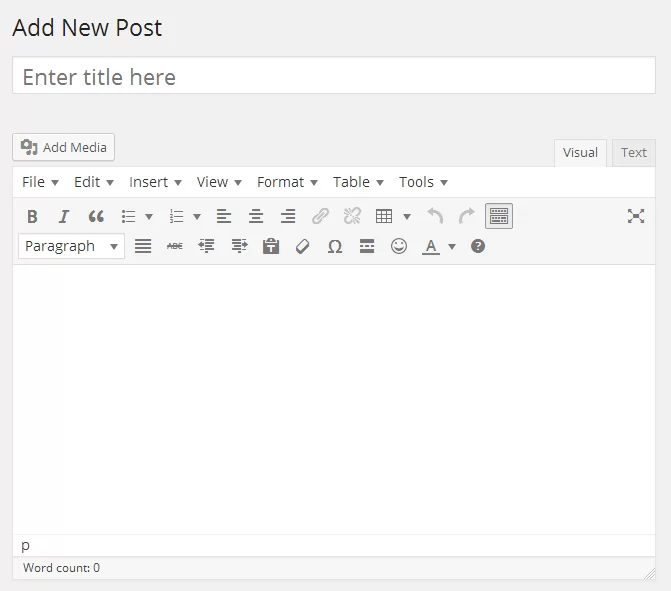Screen dimensions: 671x591
Task: Click the insert link icon
Action: [320, 216]
